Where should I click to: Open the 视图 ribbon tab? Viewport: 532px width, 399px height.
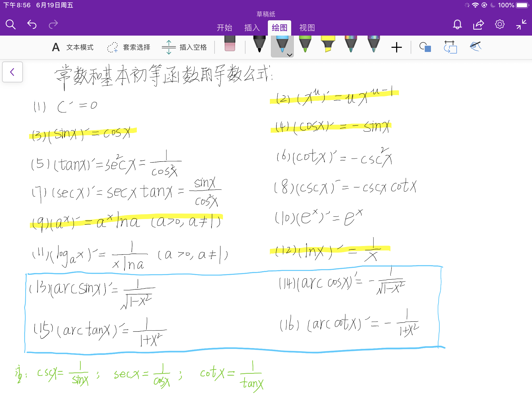click(x=307, y=27)
